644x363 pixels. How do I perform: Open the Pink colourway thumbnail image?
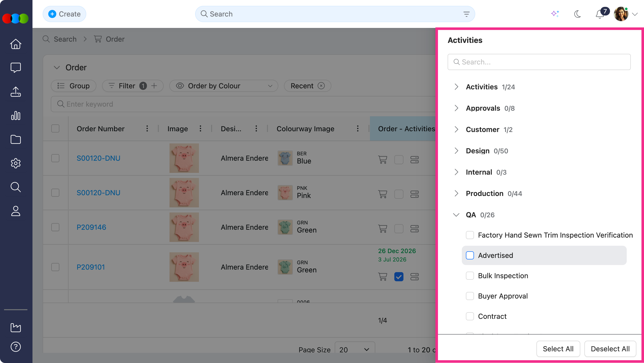285,193
